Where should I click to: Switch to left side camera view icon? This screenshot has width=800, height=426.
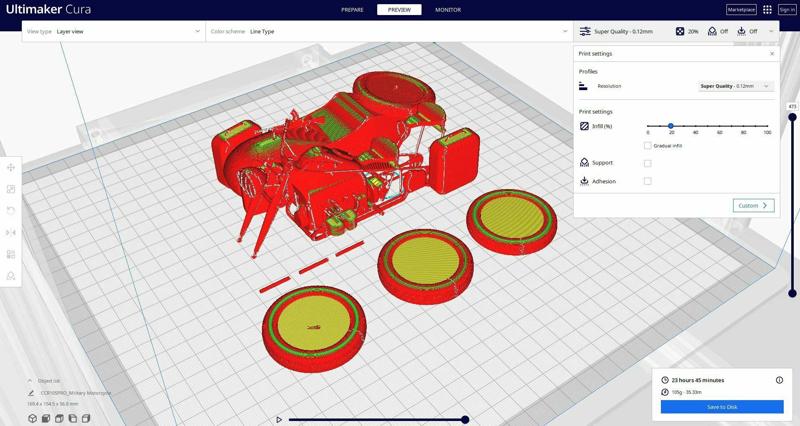point(72,418)
